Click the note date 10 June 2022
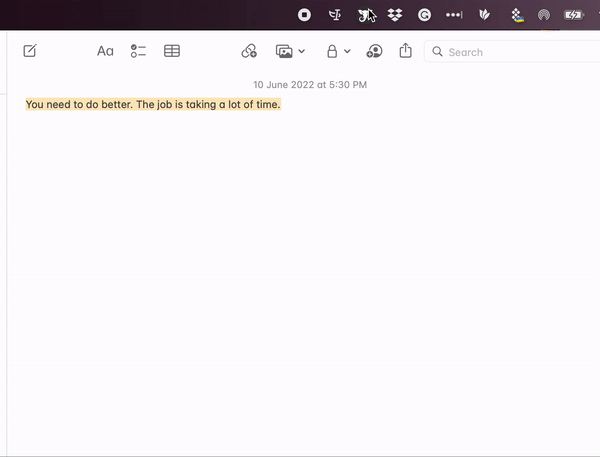 tap(309, 85)
